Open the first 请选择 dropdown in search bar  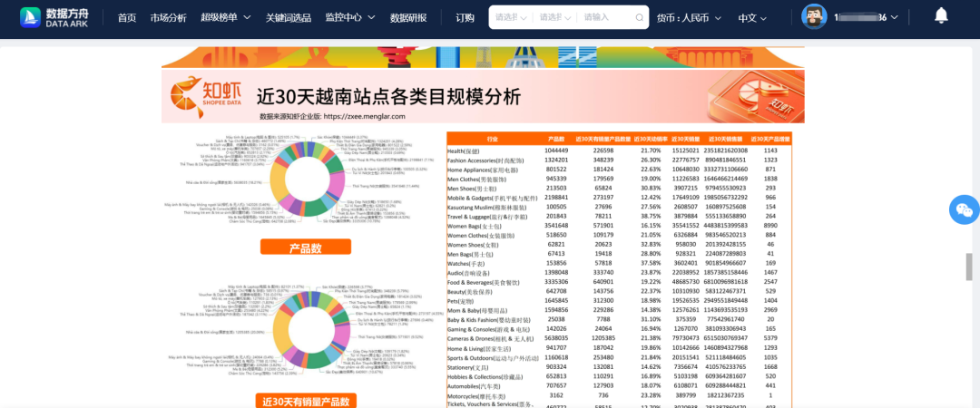pyautogui.click(x=510, y=17)
